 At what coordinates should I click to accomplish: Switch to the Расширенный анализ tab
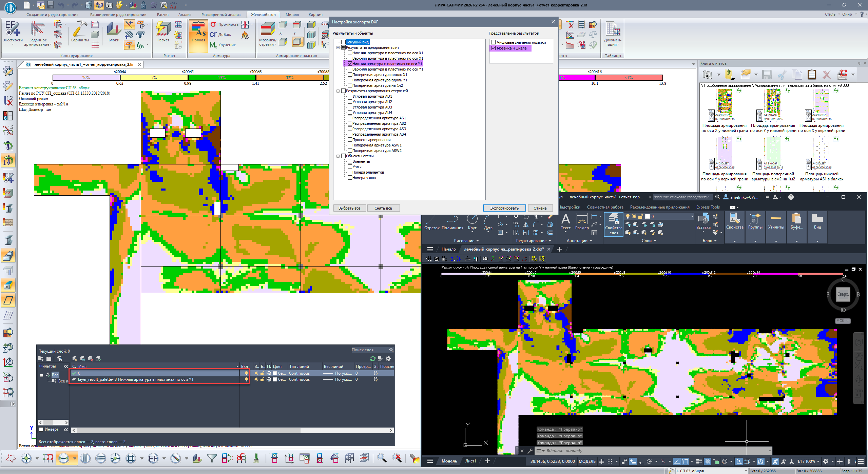pyautogui.click(x=221, y=15)
